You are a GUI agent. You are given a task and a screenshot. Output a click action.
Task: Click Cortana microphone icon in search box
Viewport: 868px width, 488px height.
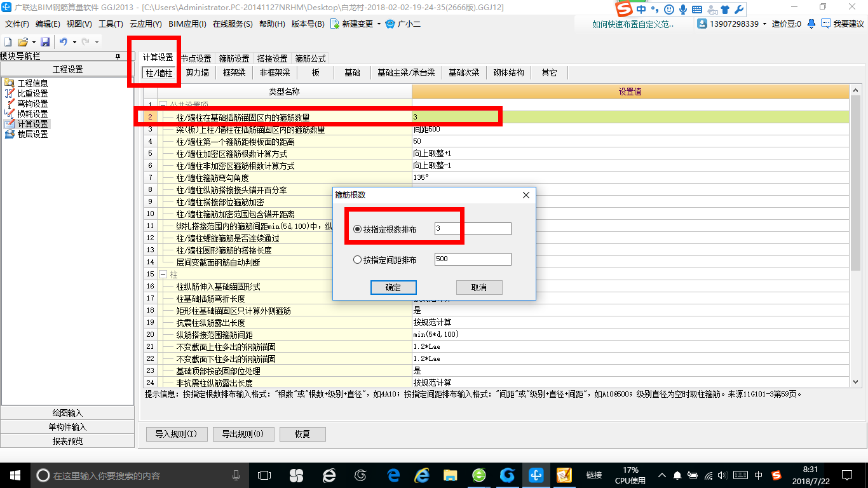tap(236, 475)
